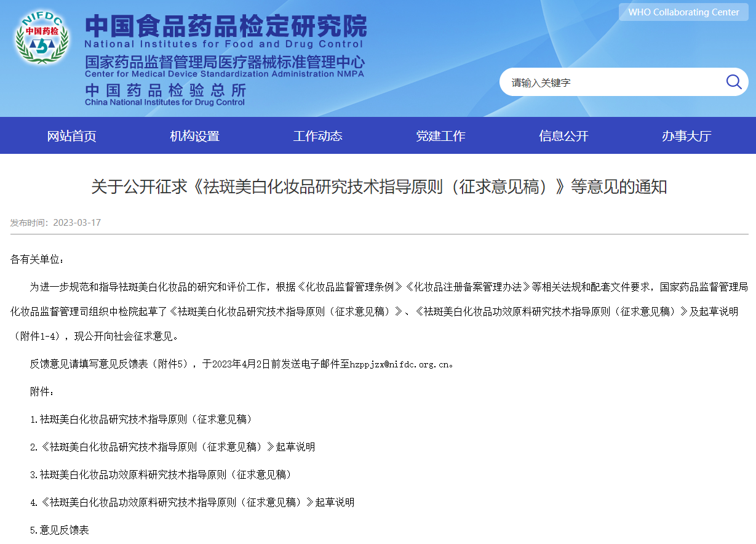Click the 中国食品药品检定研究院 site title
756x544 pixels.
coord(225,25)
